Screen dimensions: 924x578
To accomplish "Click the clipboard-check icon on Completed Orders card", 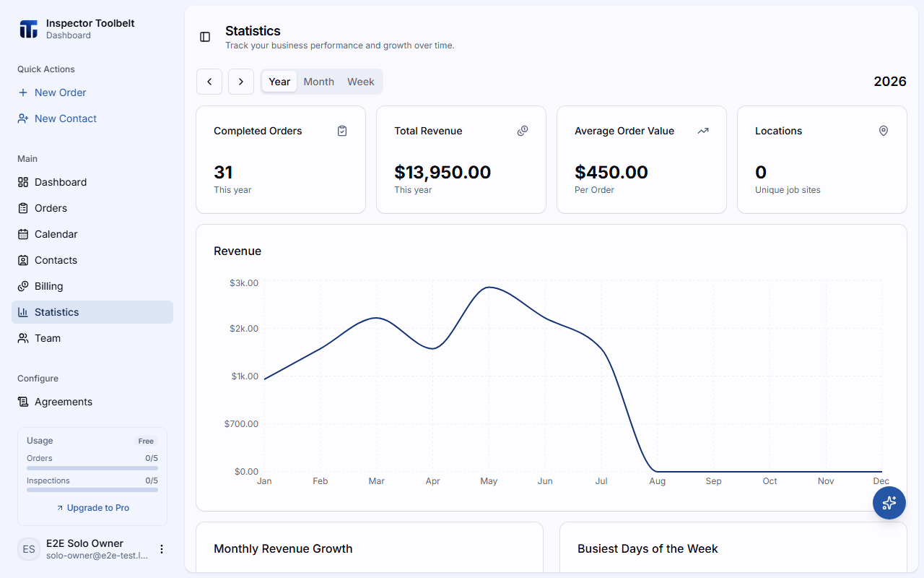I will pyautogui.click(x=342, y=131).
